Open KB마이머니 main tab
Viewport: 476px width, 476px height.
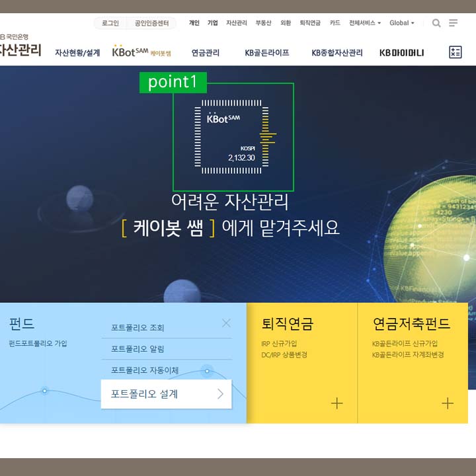(x=402, y=53)
